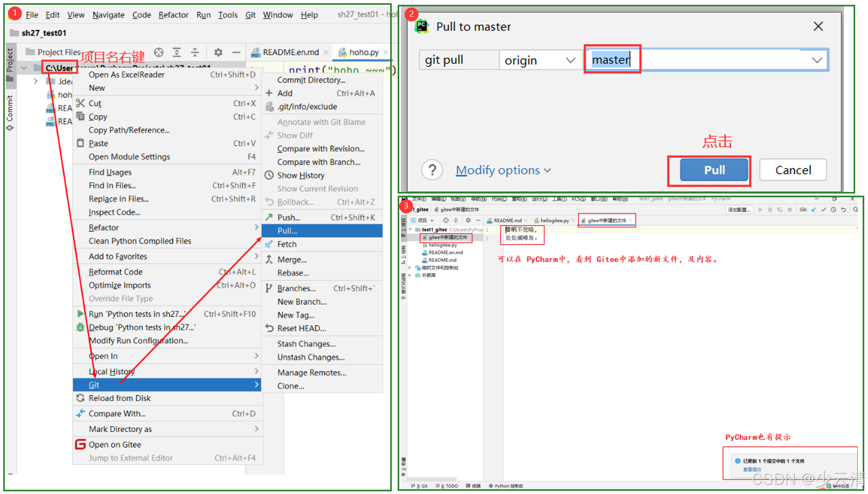Open the Python 控制台 bottom tab
Viewport: 868px width, 494px height.
pos(506,486)
